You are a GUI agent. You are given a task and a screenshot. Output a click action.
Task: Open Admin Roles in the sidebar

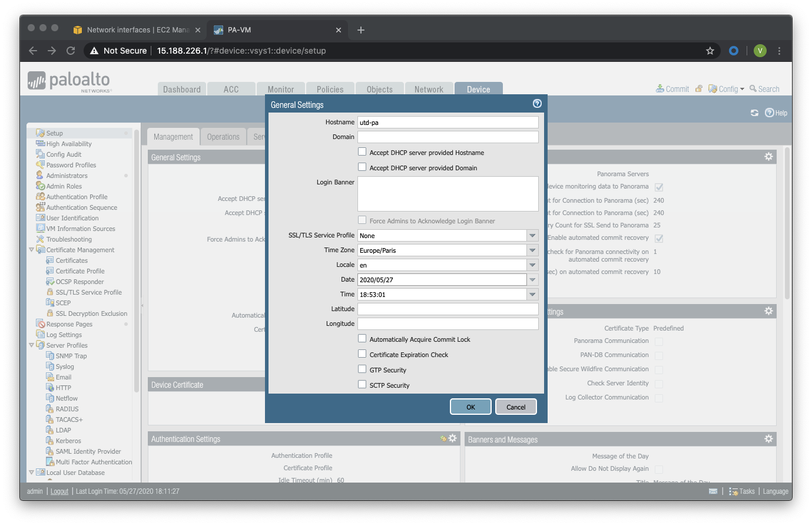[64, 186]
